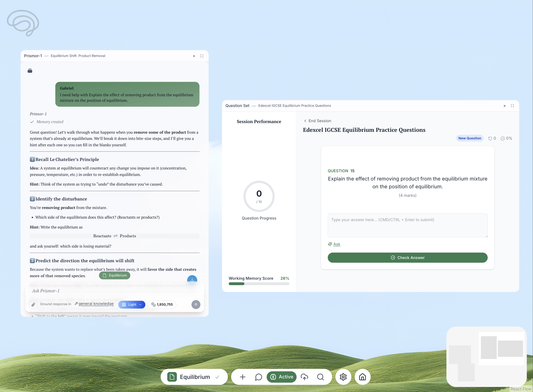Viewport: 533px width, 392px height.
Task: Focus the Ask Prismor-1 input field
Action: (115, 291)
